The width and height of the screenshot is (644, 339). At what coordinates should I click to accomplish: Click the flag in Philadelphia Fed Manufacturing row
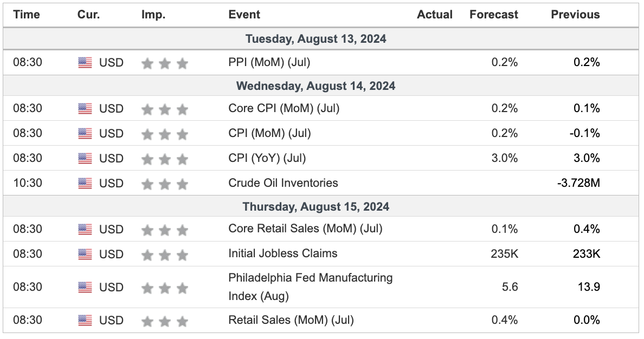click(85, 288)
